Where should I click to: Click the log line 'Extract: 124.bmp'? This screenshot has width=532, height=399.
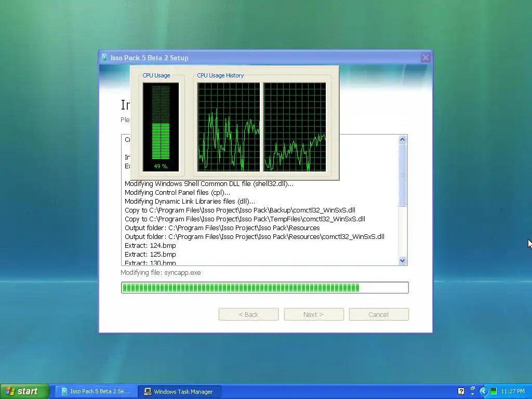click(150, 245)
